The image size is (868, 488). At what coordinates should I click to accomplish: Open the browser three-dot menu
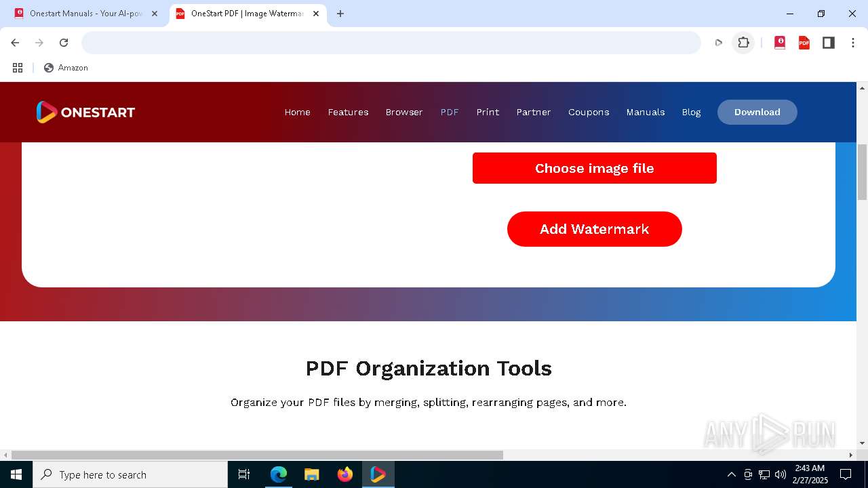click(853, 43)
